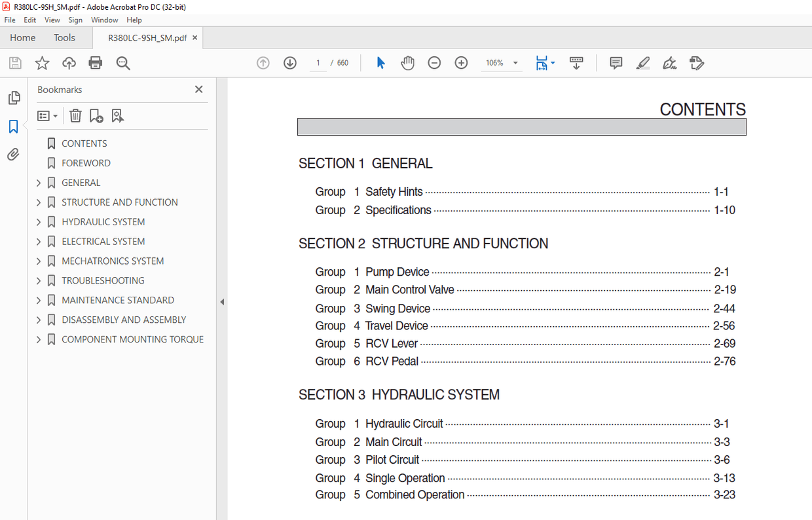Switch to the Tools tab
Image resolution: width=812 pixels, height=520 pixels.
[64, 37]
